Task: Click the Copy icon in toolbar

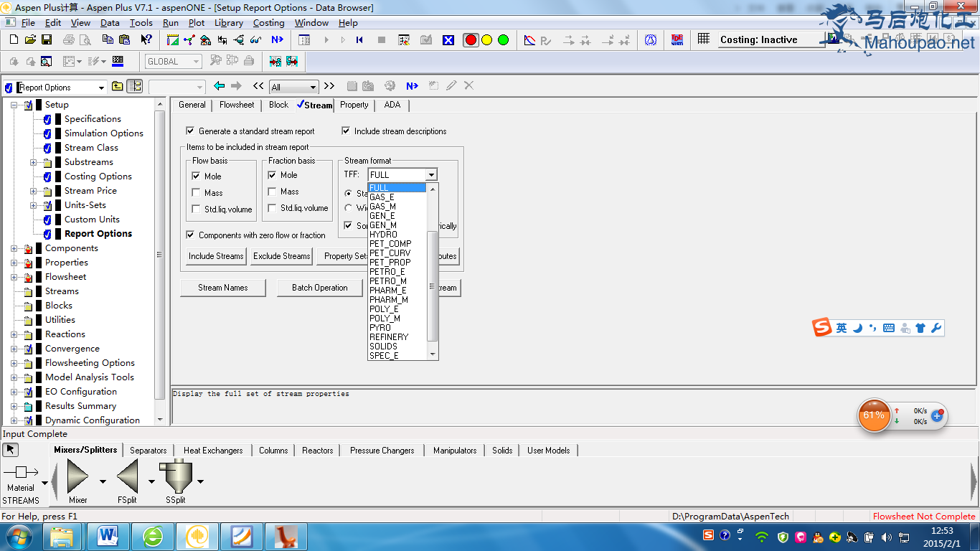Action: coord(109,40)
